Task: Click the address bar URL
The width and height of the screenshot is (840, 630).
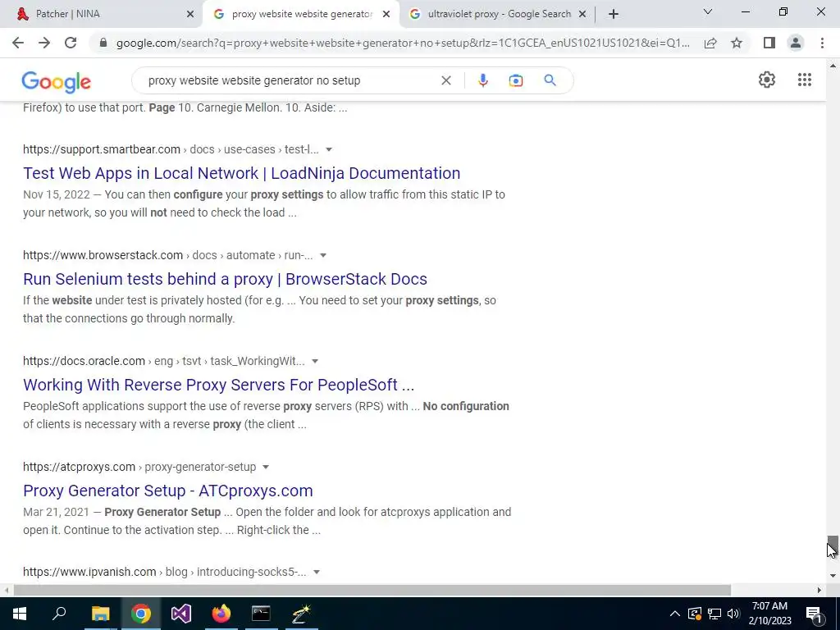Action: tap(403, 43)
